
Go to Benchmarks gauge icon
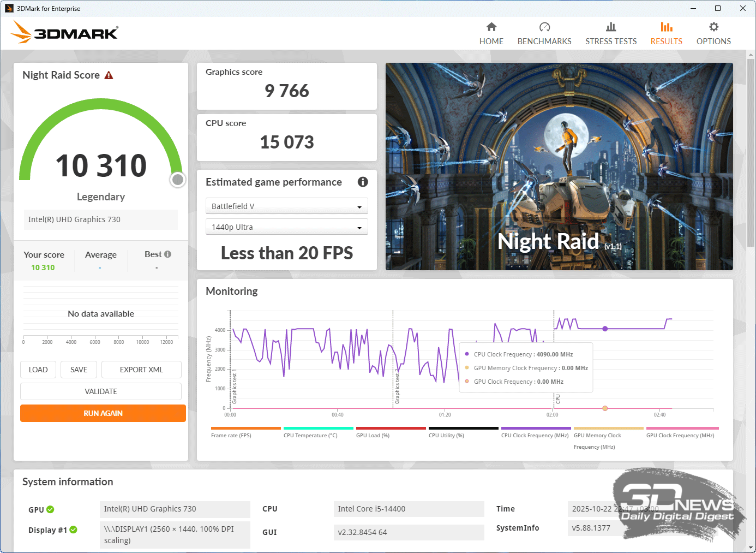(x=544, y=27)
